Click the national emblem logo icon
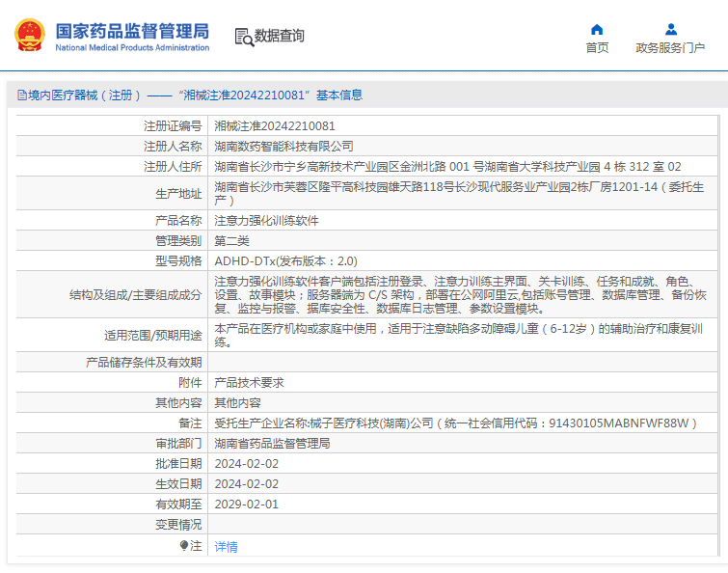 (30, 35)
